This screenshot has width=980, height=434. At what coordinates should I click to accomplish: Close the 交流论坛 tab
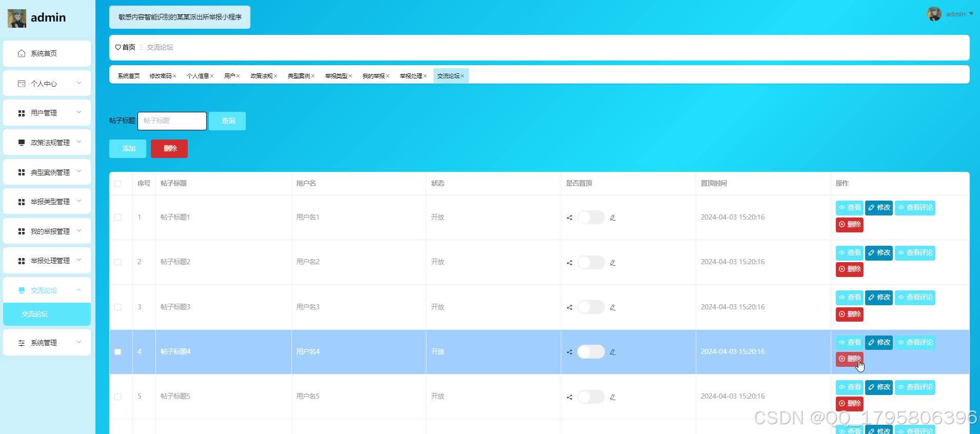462,76
